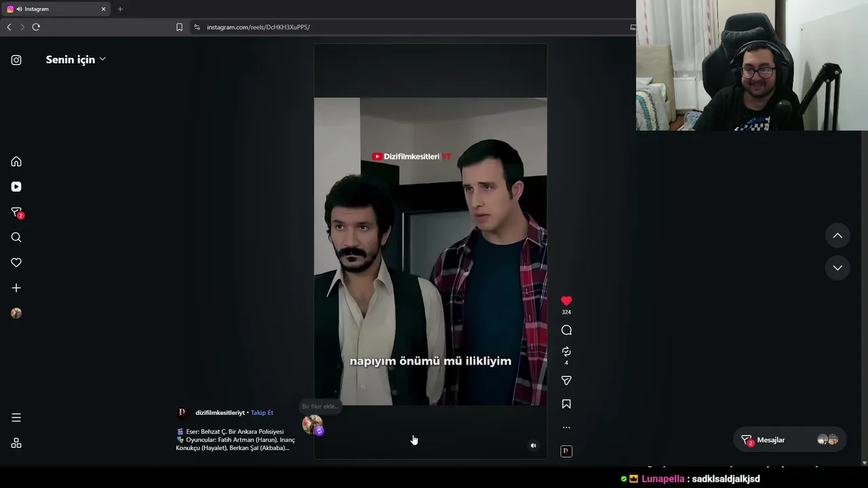Close the Instagram browser tab
Image resolution: width=868 pixels, height=488 pixels.
click(x=103, y=9)
